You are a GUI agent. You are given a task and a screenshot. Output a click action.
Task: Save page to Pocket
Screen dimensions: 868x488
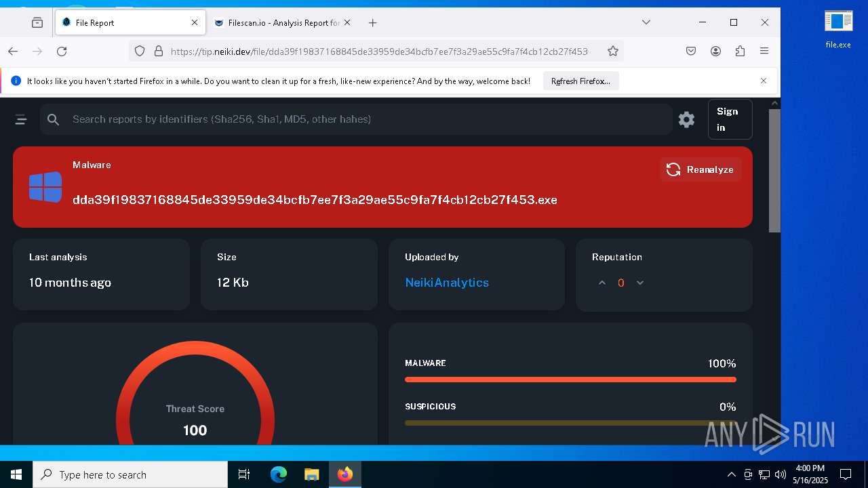coord(691,51)
